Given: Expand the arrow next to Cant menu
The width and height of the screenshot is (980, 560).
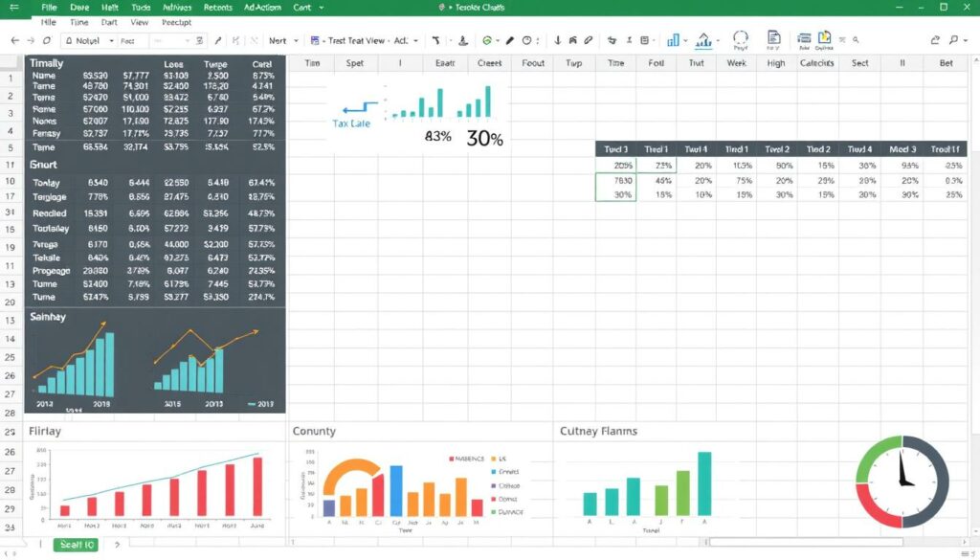Looking at the screenshot, I should coord(322,8).
